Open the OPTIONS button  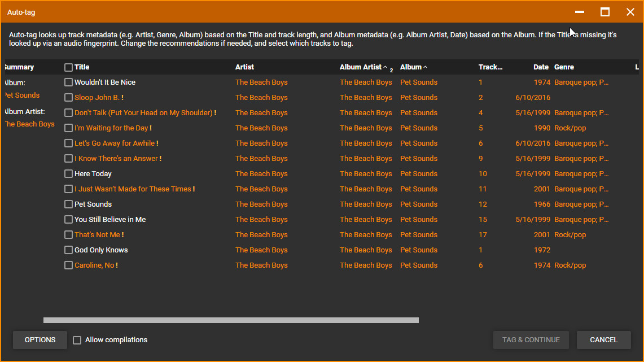(40, 340)
